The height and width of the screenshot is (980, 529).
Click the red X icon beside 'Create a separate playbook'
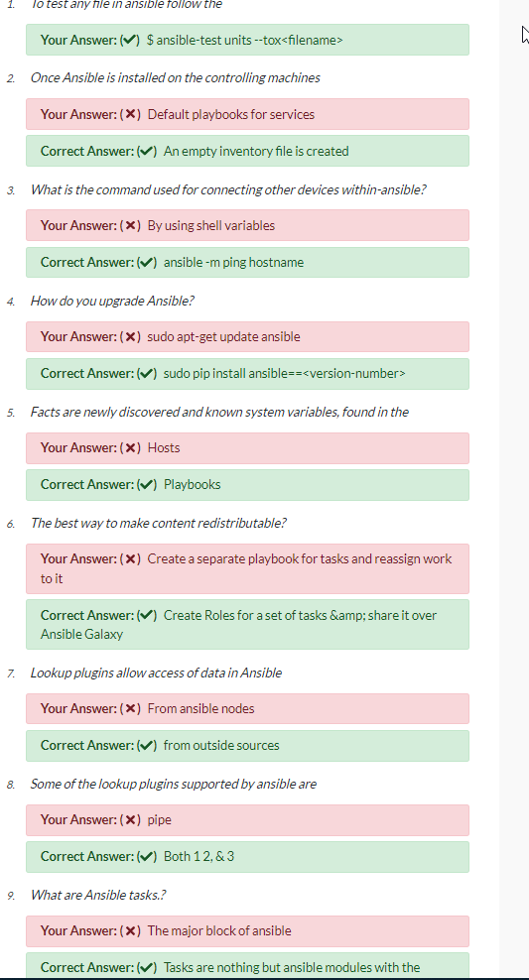tap(130, 558)
